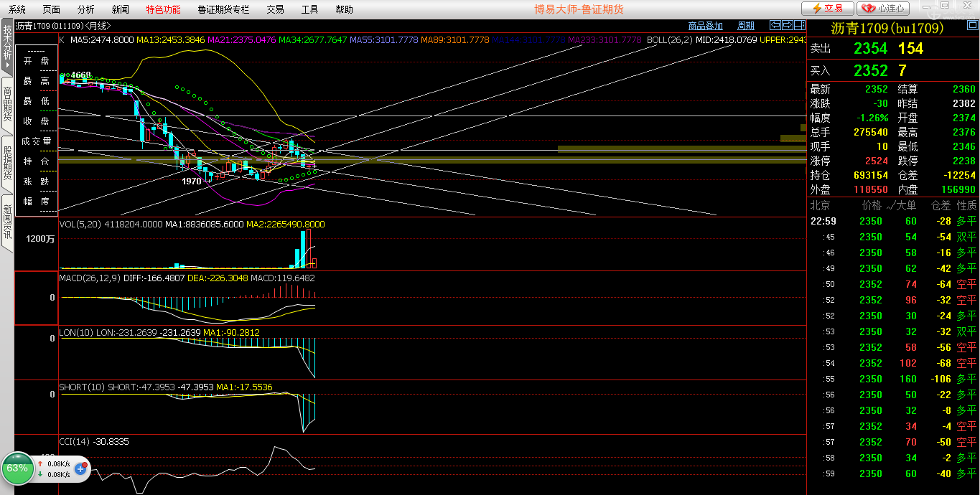The height and width of the screenshot is (495, 980).
Task: Click the tick row with volume 160
Action: (893, 379)
